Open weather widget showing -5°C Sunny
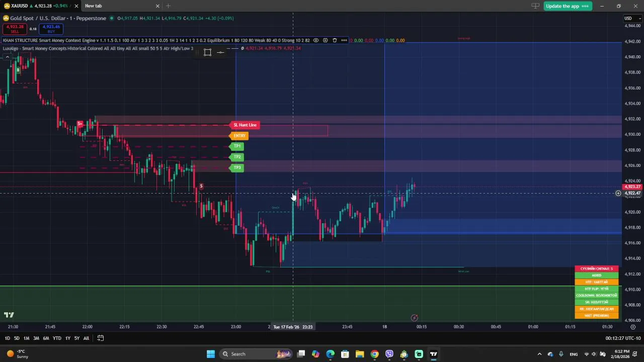This screenshot has width=644, height=362. [x=18, y=354]
